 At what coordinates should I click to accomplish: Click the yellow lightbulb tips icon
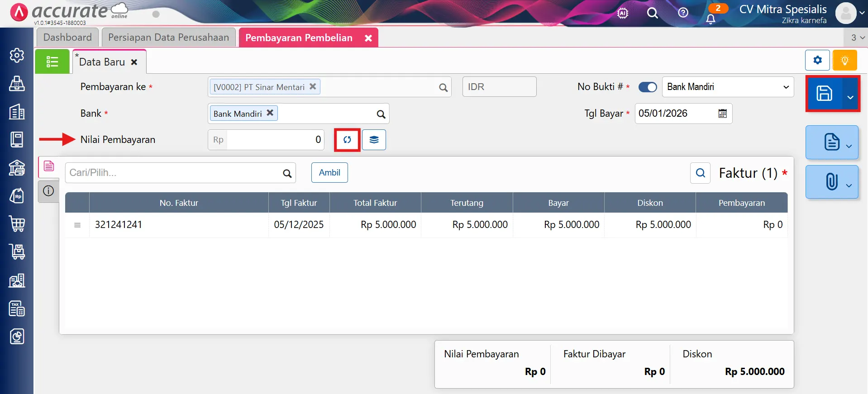[844, 60]
